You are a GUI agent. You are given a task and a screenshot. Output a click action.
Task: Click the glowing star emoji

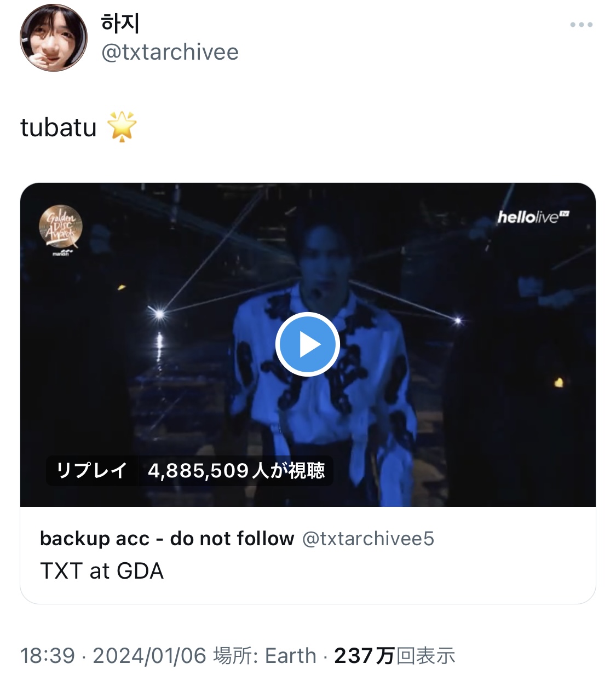[x=122, y=126]
